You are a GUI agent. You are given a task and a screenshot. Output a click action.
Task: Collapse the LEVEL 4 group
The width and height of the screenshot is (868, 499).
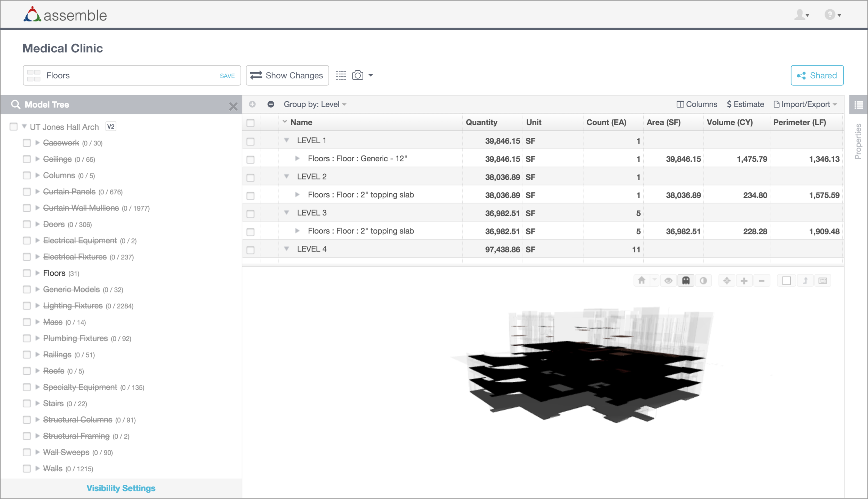(x=287, y=248)
